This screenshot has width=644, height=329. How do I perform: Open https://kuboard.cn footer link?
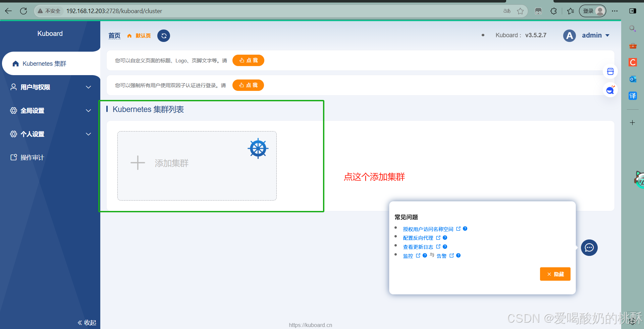310,325
